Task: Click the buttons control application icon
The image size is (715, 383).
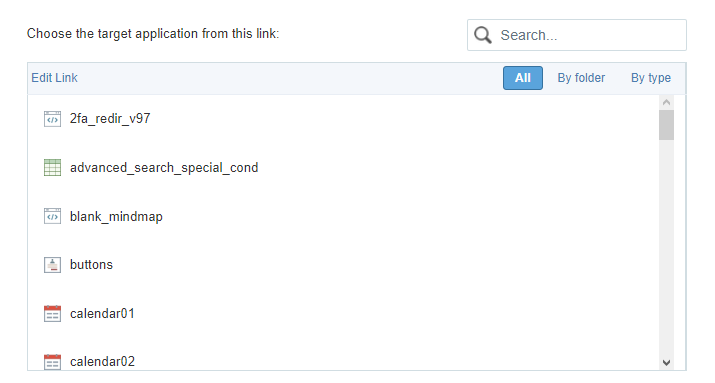Action: click(x=52, y=265)
